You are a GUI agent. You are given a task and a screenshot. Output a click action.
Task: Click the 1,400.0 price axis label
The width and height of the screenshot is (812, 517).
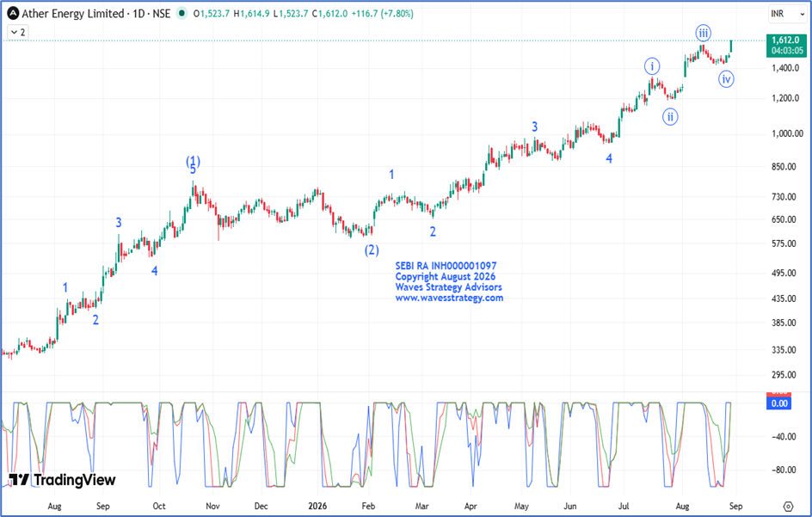click(x=785, y=68)
